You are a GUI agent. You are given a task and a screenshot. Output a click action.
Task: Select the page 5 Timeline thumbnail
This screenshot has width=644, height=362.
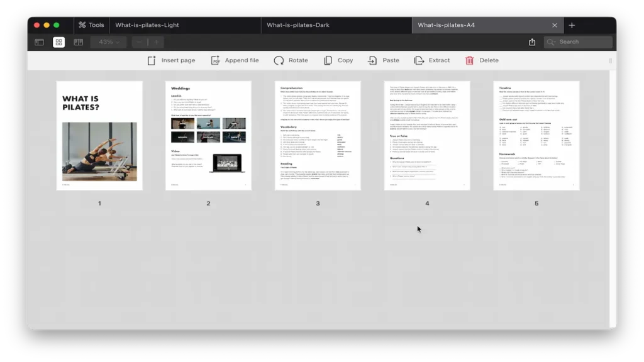point(536,136)
